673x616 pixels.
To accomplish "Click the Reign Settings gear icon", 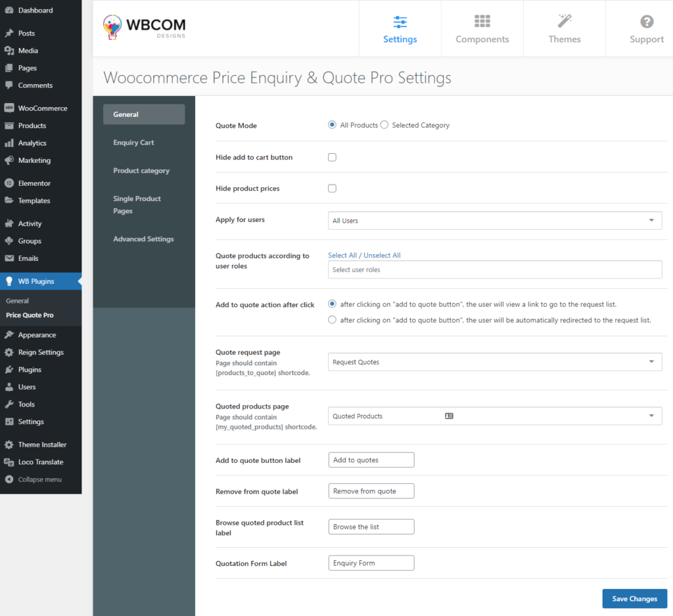I will point(9,352).
